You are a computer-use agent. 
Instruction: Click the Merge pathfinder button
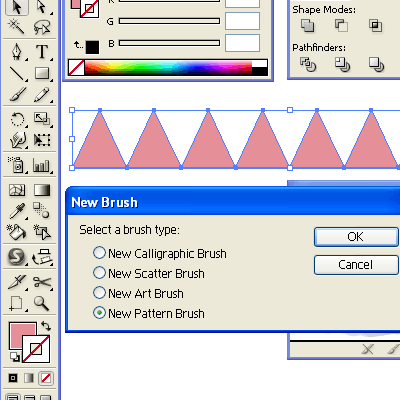coord(376,64)
